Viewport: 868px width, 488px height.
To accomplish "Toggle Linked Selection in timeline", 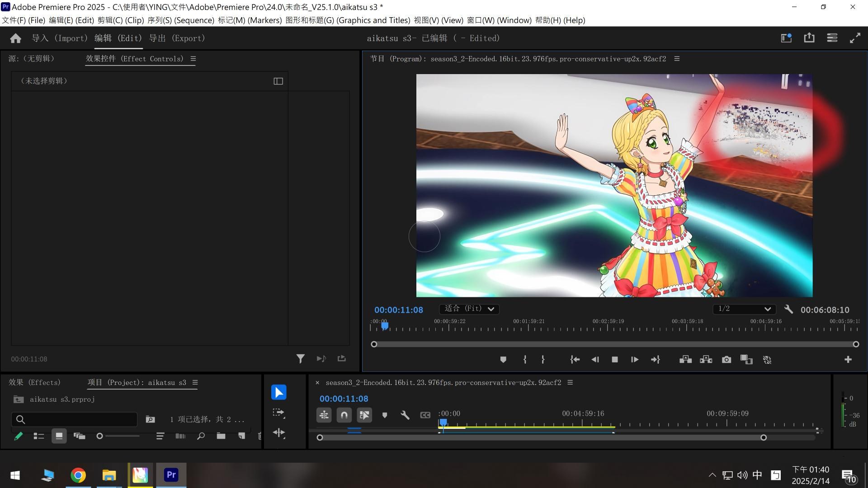I will click(x=364, y=415).
